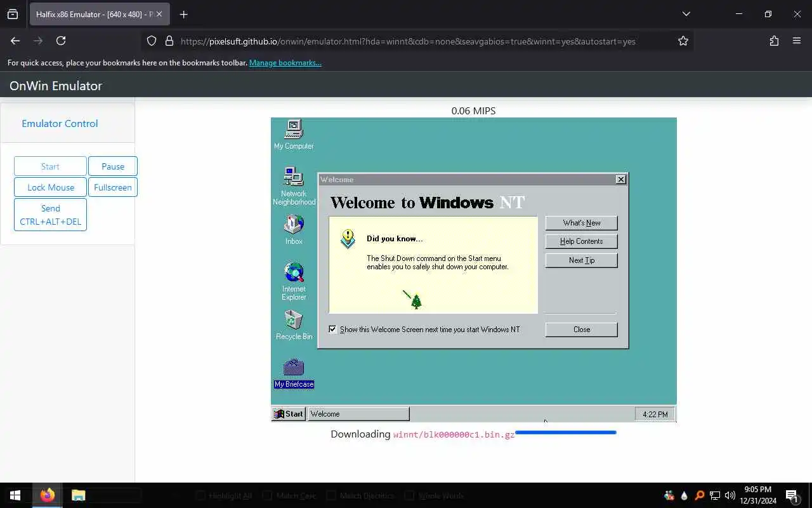Click the water drop tray icon

[x=684, y=495]
